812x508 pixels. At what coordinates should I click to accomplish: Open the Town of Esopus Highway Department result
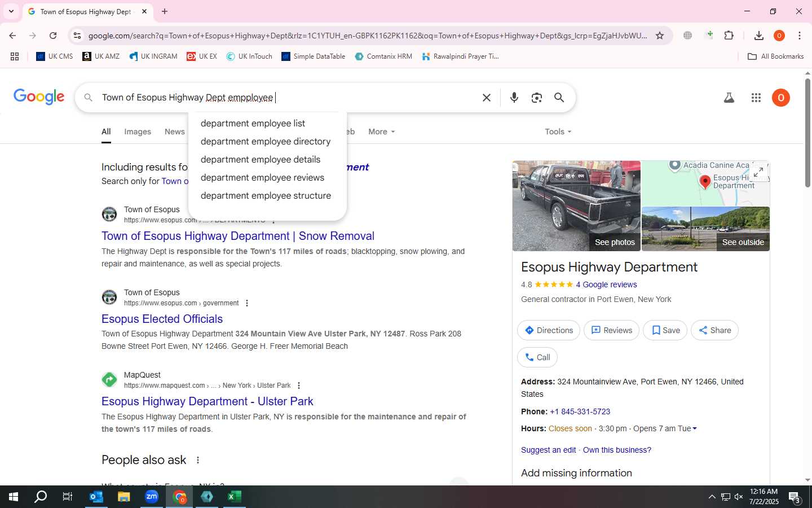click(238, 236)
